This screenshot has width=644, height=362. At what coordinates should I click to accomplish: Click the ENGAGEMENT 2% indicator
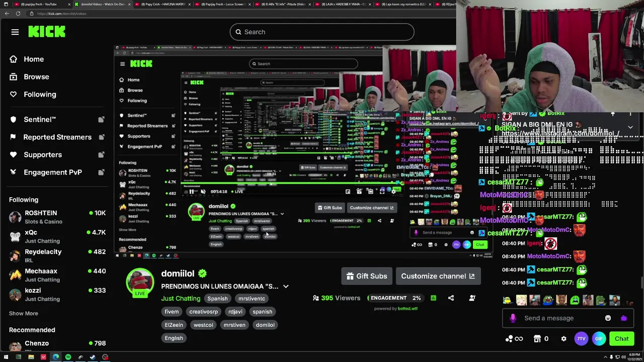tap(395, 298)
